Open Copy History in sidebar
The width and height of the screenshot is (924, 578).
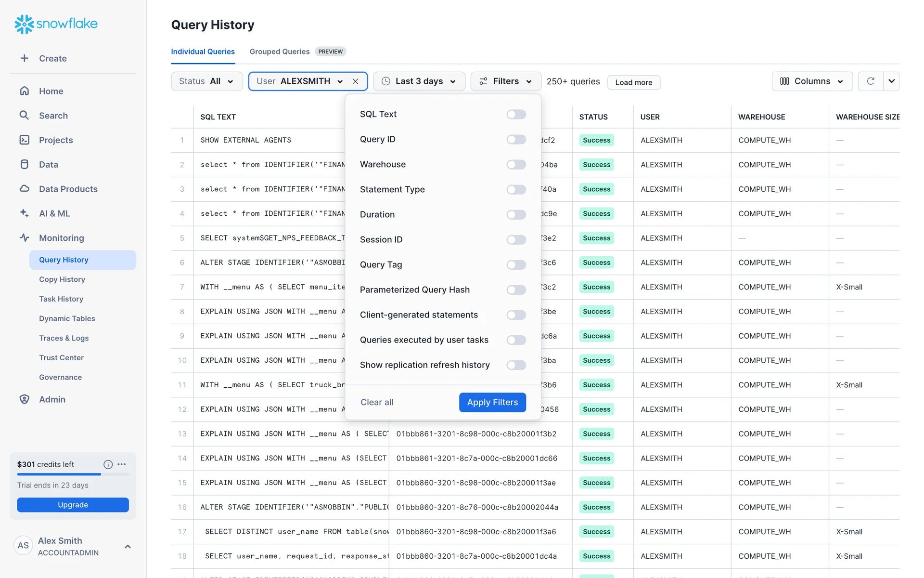pyautogui.click(x=62, y=279)
